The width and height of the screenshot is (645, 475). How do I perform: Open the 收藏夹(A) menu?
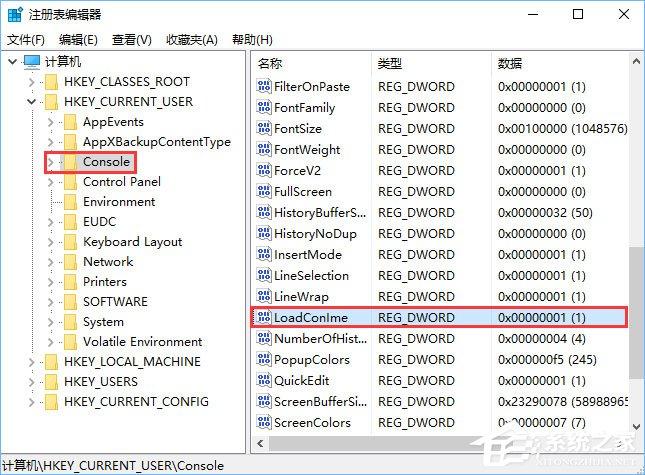(192, 40)
